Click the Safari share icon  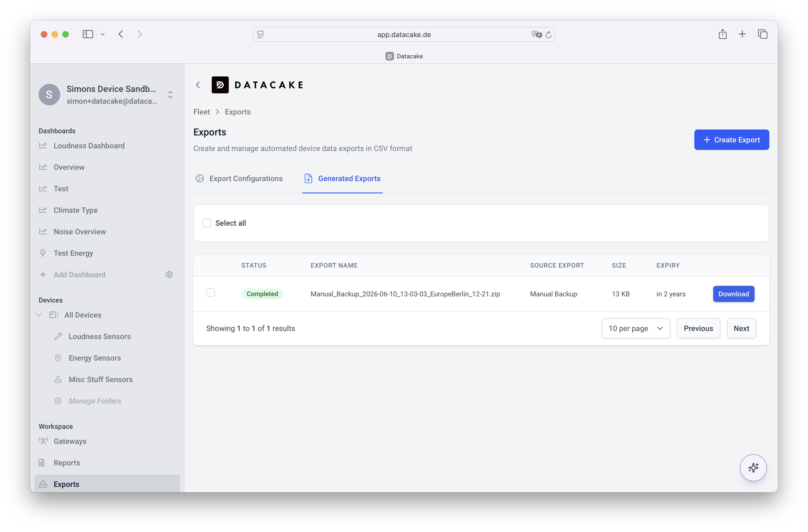(723, 34)
